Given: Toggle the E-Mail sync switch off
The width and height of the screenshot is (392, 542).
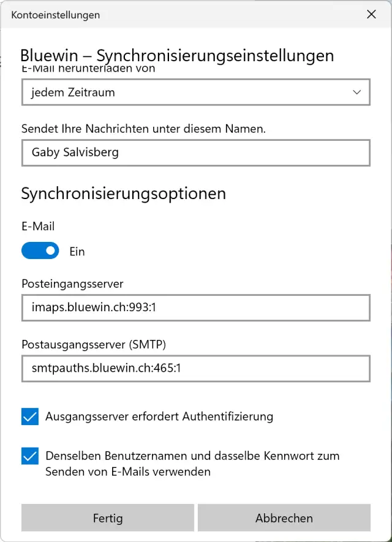Looking at the screenshot, I should click(40, 251).
